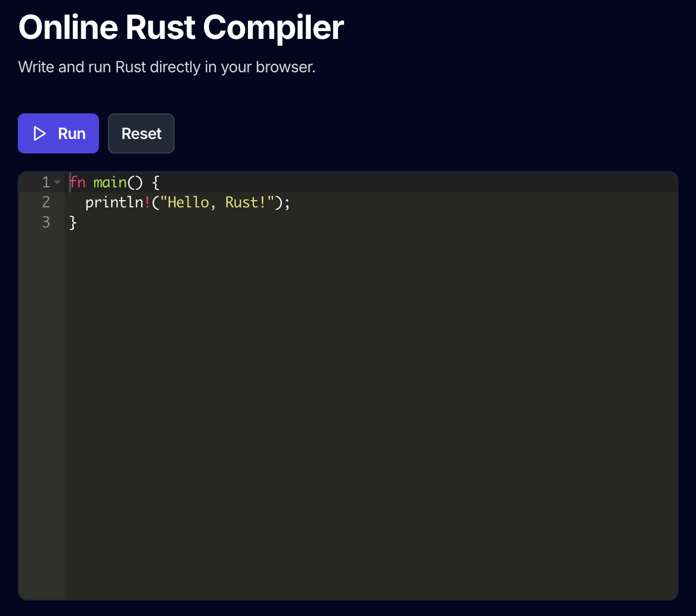Screen dimensions: 696x616
Task: Run the Rust program
Action: [x=58, y=133]
